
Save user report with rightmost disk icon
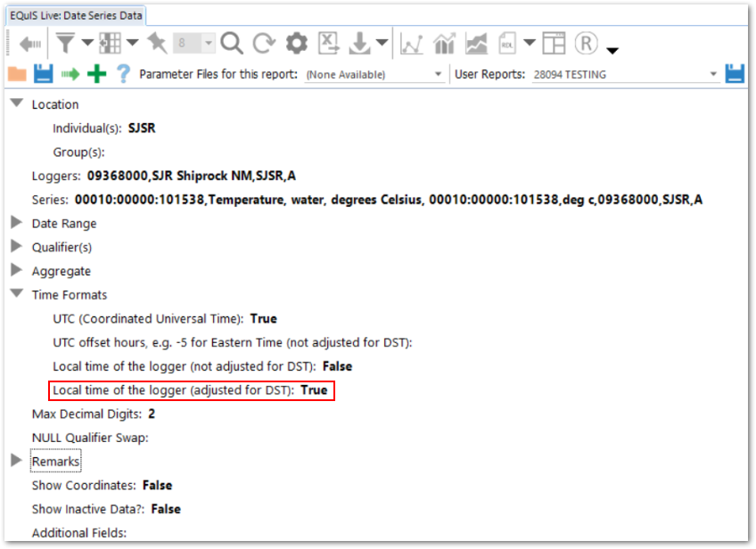(735, 74)
